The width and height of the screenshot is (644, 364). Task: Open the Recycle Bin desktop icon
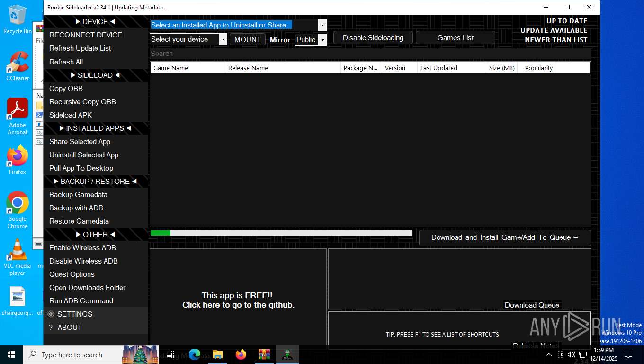(x=17, y=19)
